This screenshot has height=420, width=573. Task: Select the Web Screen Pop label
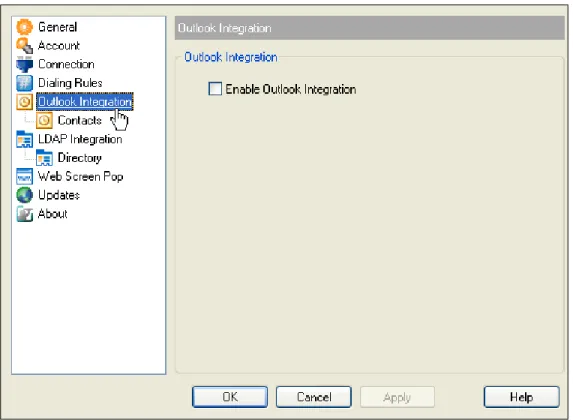point(81,176)
